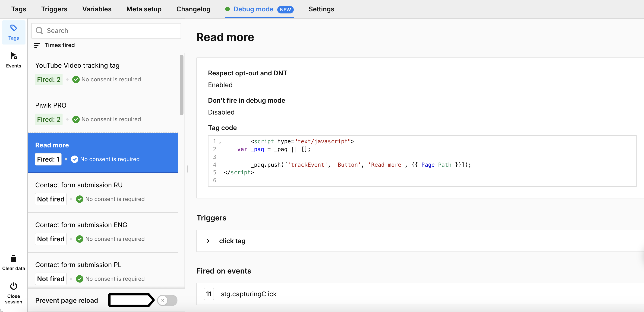
Task: Switch to the Changelog tab
Action: click(x=193, y=9)
